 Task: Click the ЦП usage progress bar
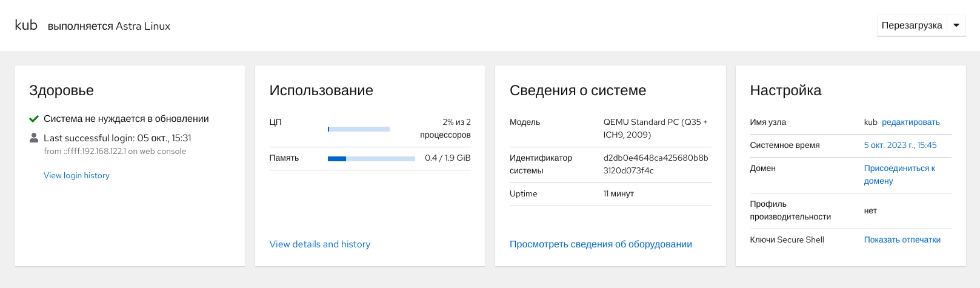359,129
